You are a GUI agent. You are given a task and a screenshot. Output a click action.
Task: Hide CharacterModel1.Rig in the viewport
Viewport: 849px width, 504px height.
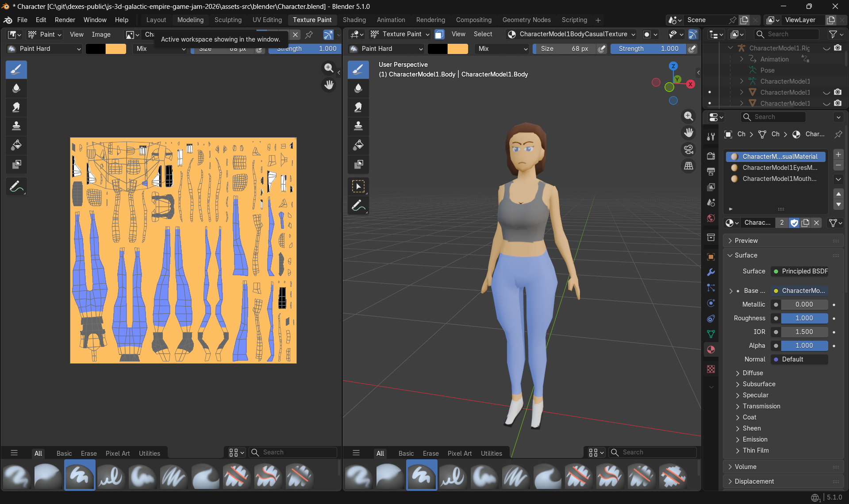826,48
